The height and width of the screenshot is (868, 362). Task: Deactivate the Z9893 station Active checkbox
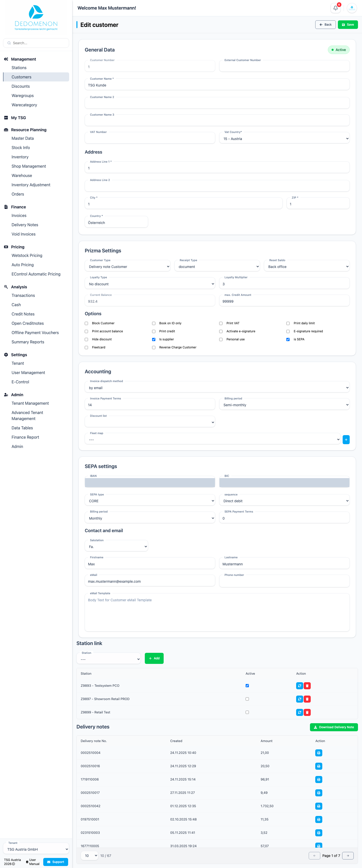[247, 686]
